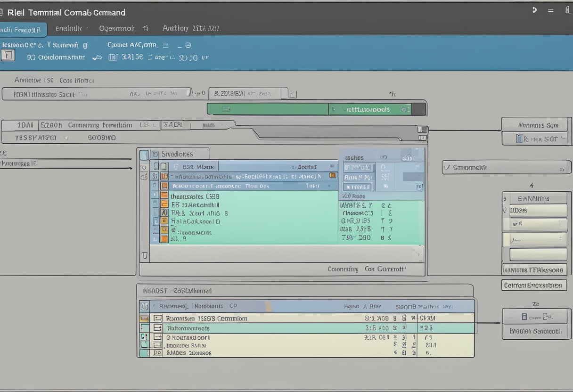Viewport: 573px width, 392px height.
Task: Click the 'Cemari Expesstion' button
Action: (x=533, y=285)
